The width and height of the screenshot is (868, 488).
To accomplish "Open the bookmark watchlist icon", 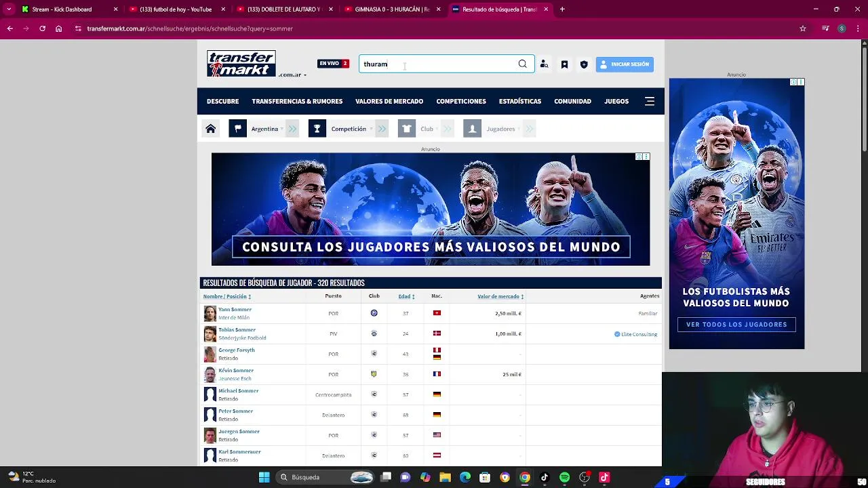I will coord(564,64).
